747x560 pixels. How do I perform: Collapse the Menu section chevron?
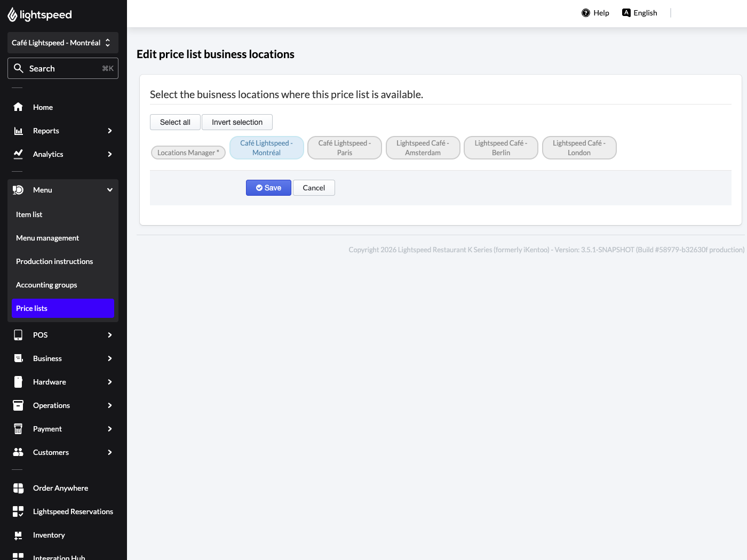tap(110, 190)
